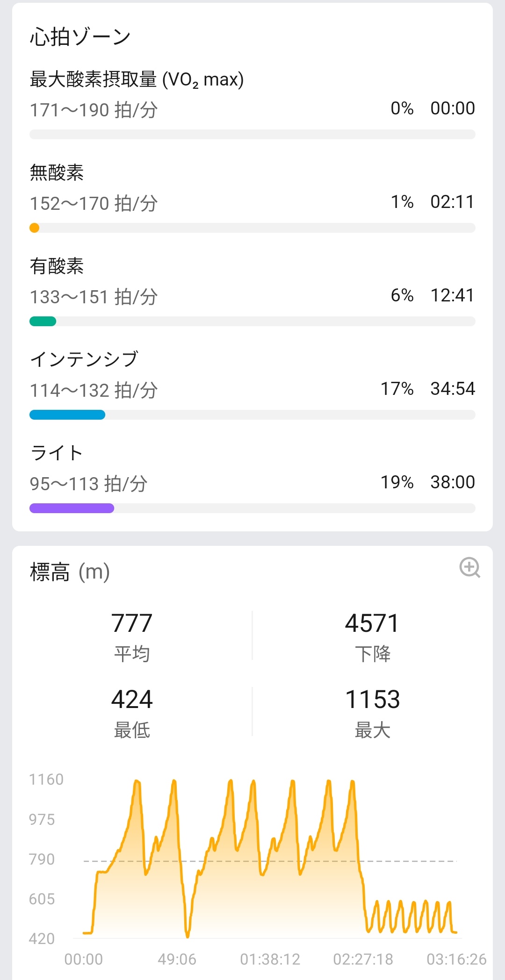Select the 心拍ゾーン section heading

click(x=80, y=36)
